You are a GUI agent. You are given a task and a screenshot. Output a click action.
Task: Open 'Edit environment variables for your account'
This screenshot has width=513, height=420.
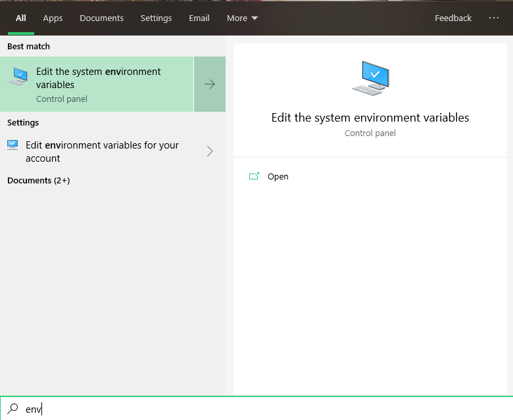coord(102,151)
